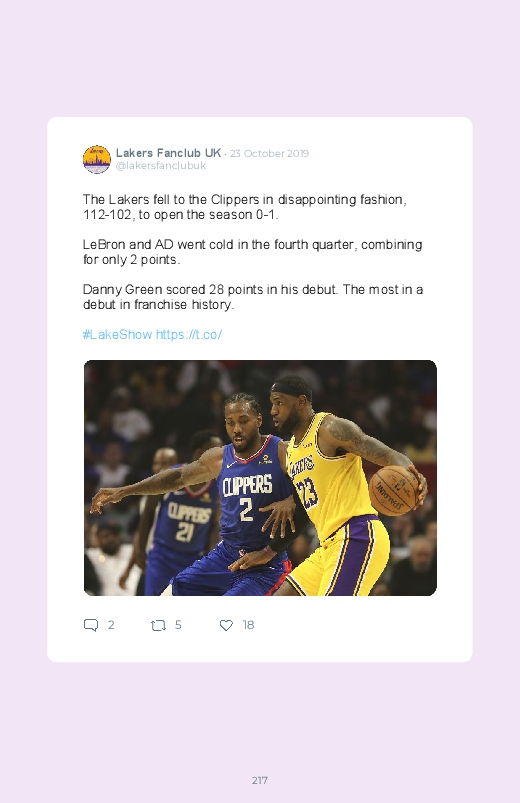This screenshot has height=803, width=520.
Task: Open the Lakers Fanclub UK display name
Action: pos(168,153)
